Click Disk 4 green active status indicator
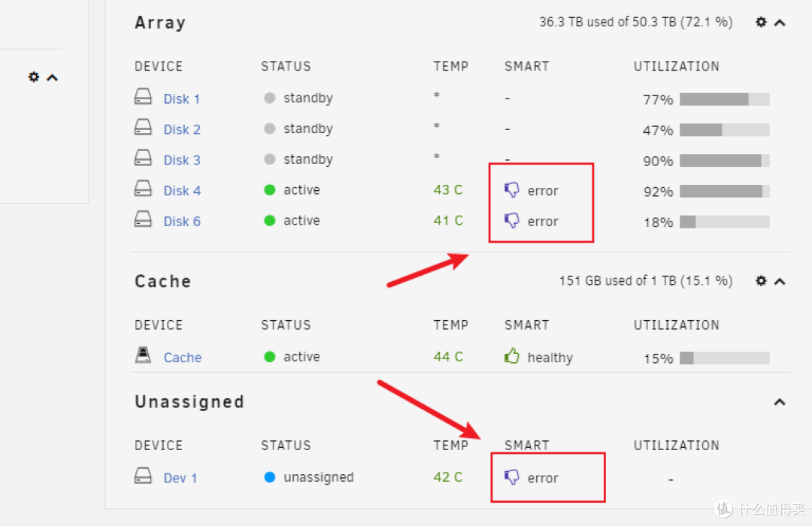812x526 pixels. (270, 190)
